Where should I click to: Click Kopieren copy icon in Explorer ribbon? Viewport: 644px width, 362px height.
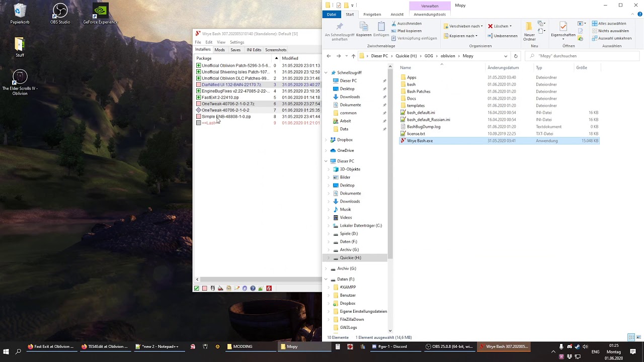[363, 30]
